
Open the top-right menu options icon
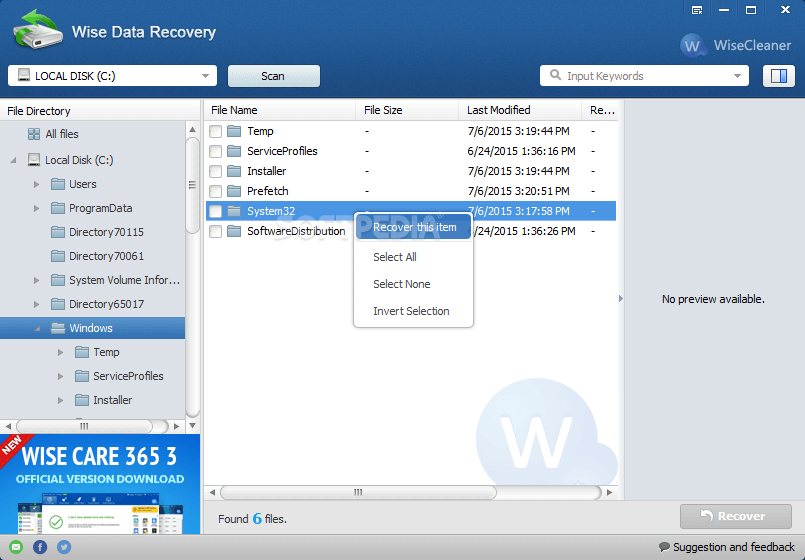(x=697, y=10)
